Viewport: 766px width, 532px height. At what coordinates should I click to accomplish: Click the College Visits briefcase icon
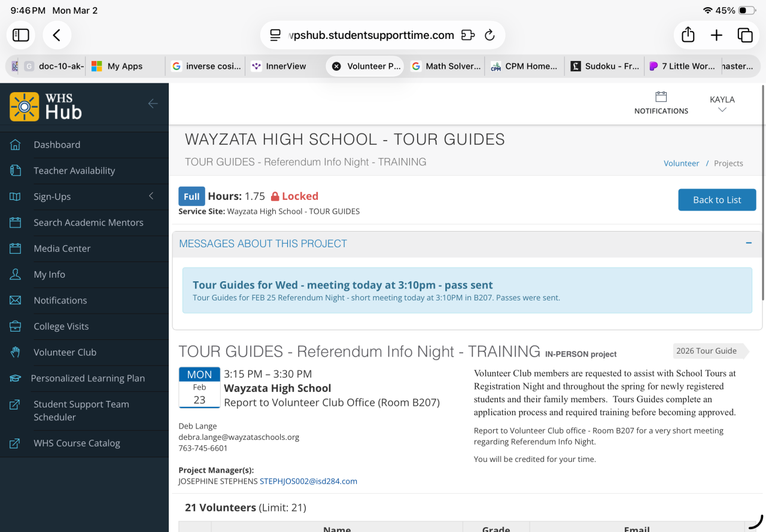[16, 327]
